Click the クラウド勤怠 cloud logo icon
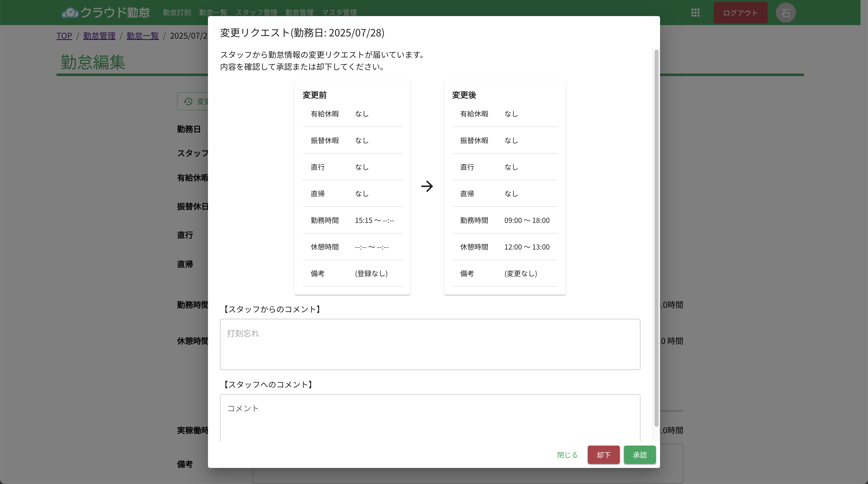The width and height of the screenshot is (868, 484). click(70, 12)
